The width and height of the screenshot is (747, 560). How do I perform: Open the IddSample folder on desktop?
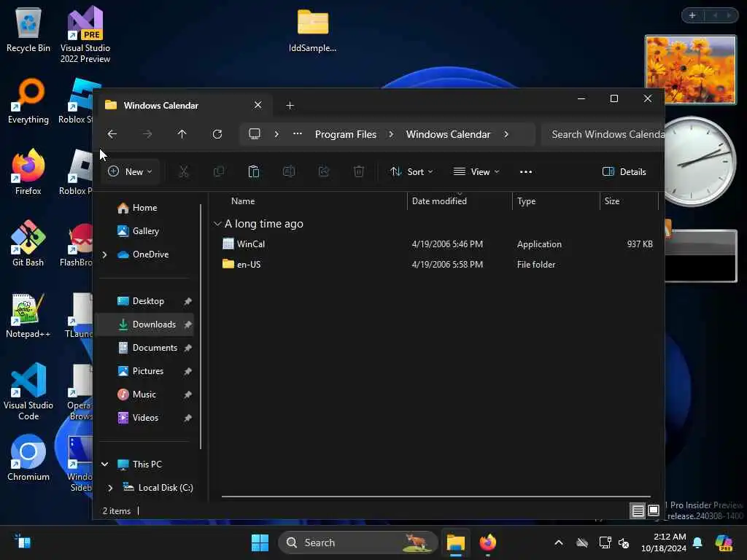pos(312,30)
